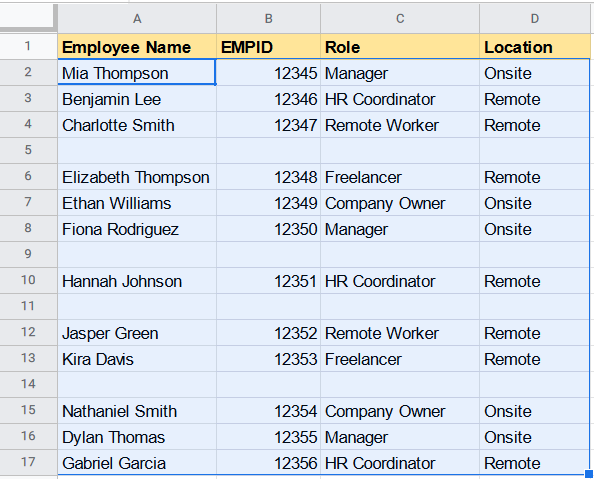Select Benjamin Lee's HR Coordinator cell

pos(400,99)
